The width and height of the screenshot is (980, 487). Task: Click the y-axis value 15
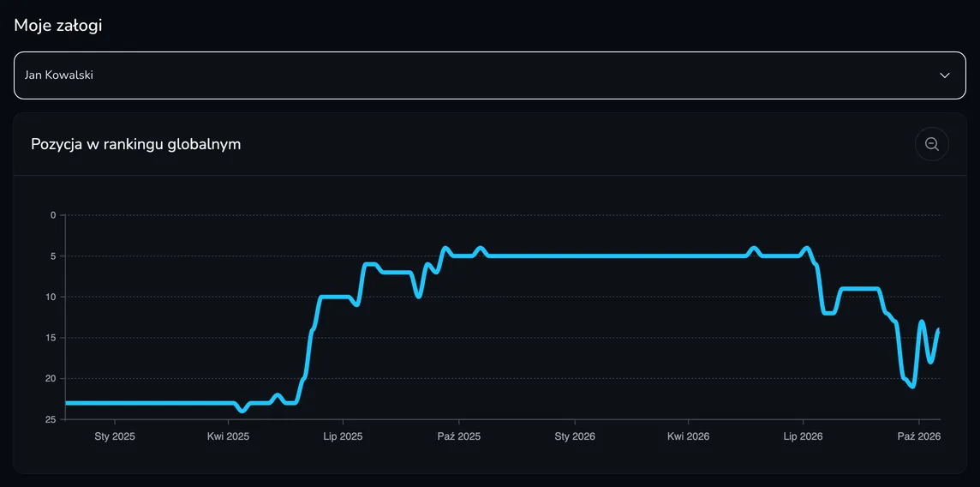51,338
